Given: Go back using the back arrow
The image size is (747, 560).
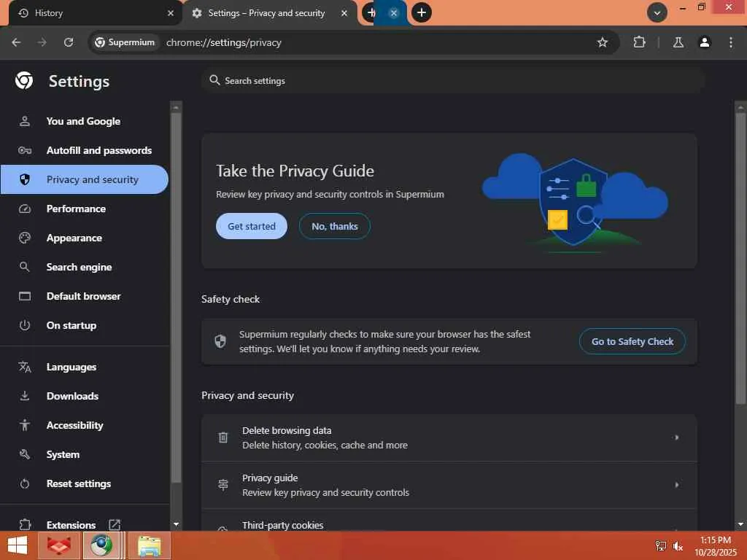Looking at the screenshot, I should click(16, 42).
